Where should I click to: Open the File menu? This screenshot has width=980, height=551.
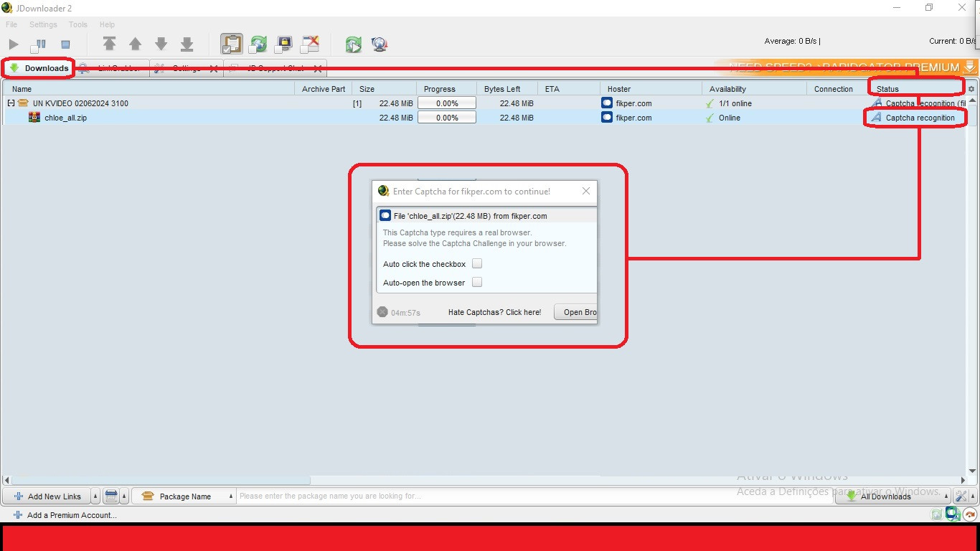point(11,24)
